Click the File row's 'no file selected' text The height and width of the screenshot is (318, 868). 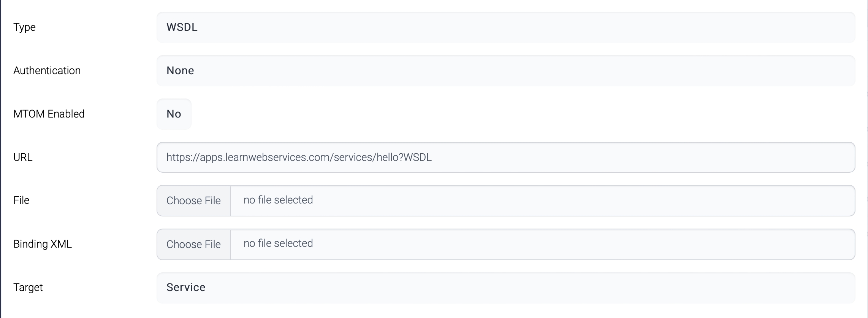[x=278, y=200]
